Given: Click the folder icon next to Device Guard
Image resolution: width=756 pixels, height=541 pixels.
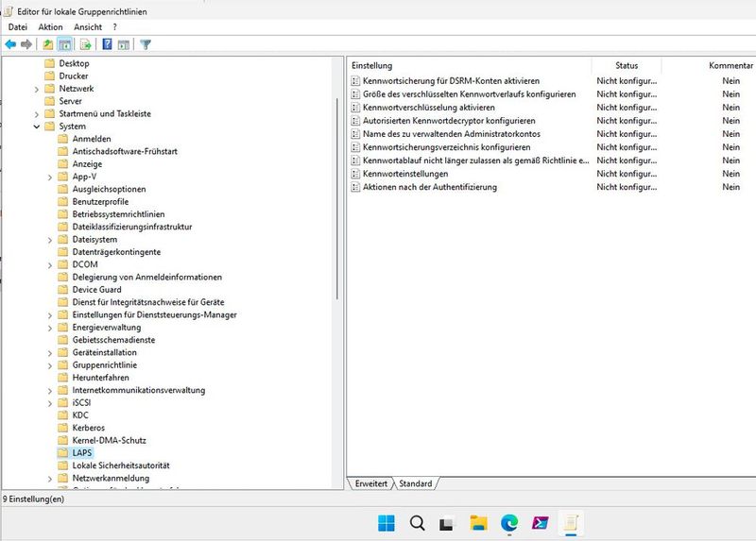Looking at the screenshot, I should tap(62, 290).
